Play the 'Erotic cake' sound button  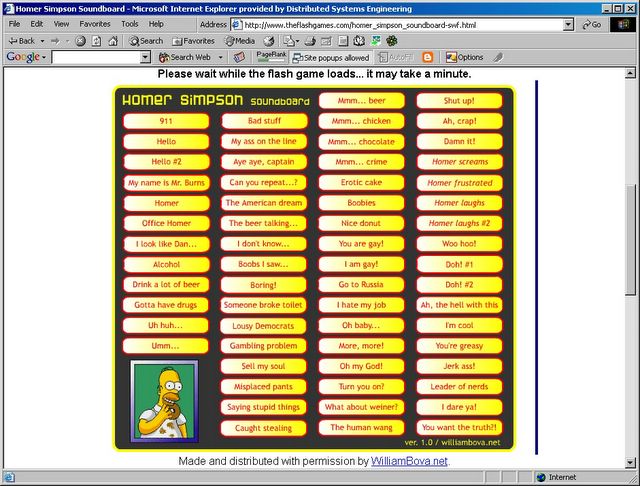point(362,182)
